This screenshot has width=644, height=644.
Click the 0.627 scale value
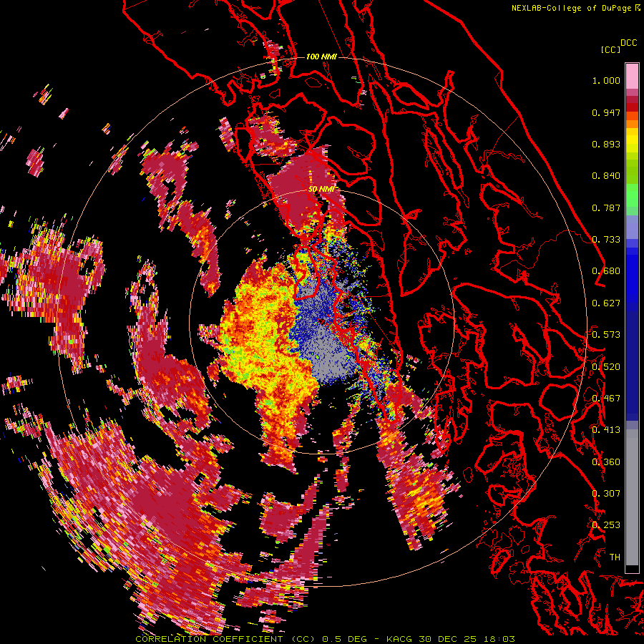click(606, 303)
